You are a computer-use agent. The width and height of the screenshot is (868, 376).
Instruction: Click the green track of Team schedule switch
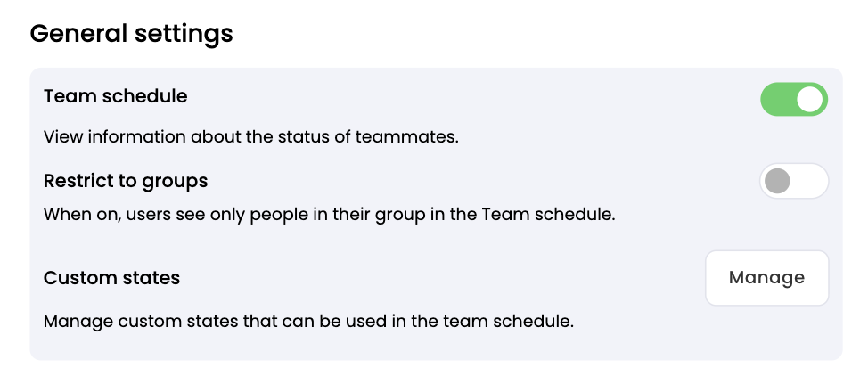[x=775, y=99]
